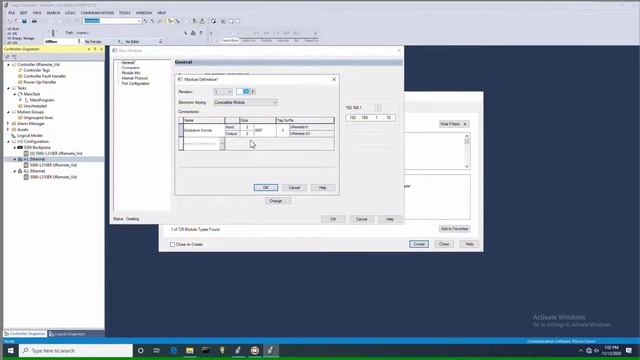Screen dimensions: 640x360
Task: Click the minor Revision number field
Action: [243, 91]
